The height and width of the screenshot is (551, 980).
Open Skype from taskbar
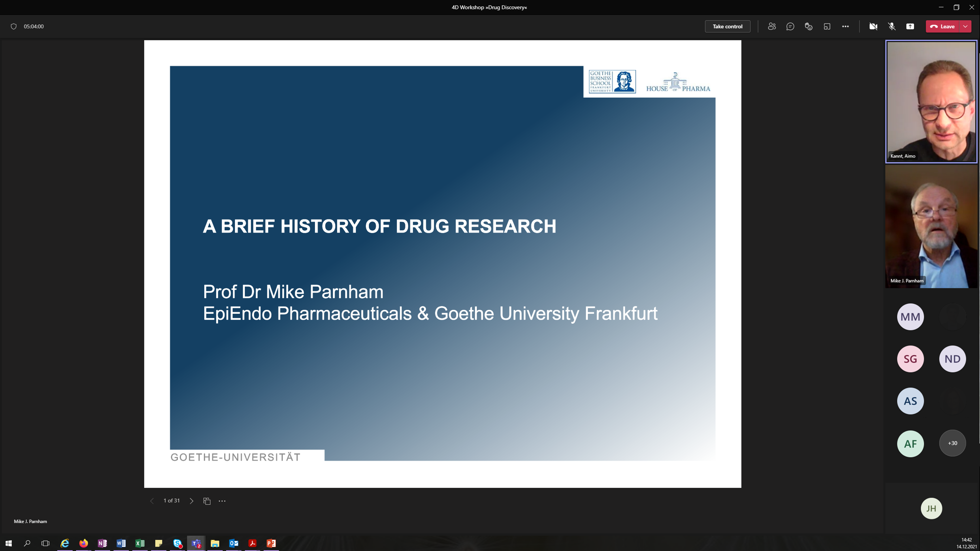tap(177, 543)
